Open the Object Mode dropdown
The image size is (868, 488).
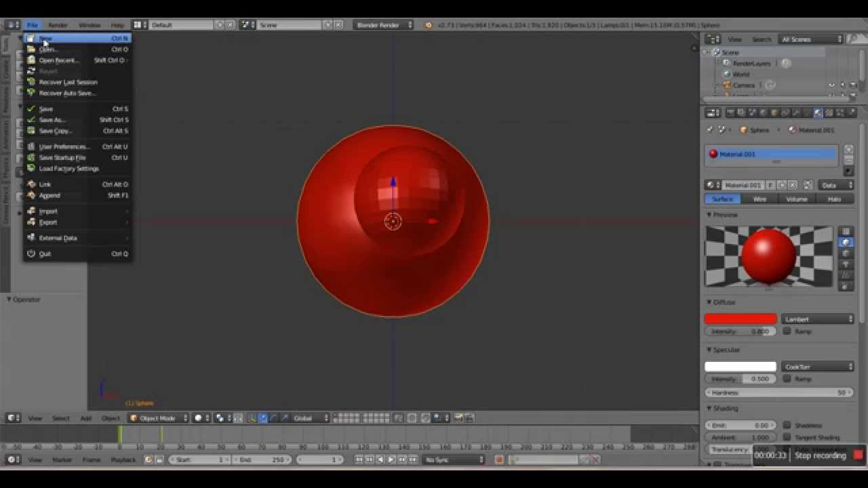tap(158, 418)
